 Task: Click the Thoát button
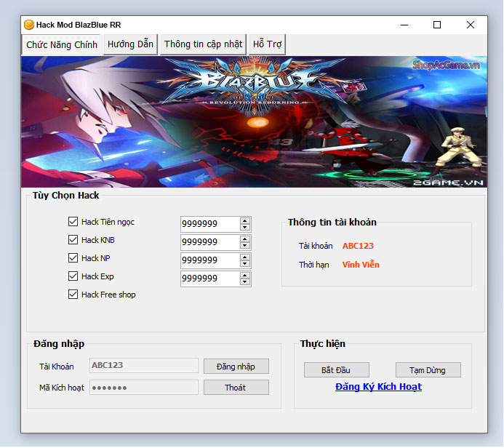236,388
